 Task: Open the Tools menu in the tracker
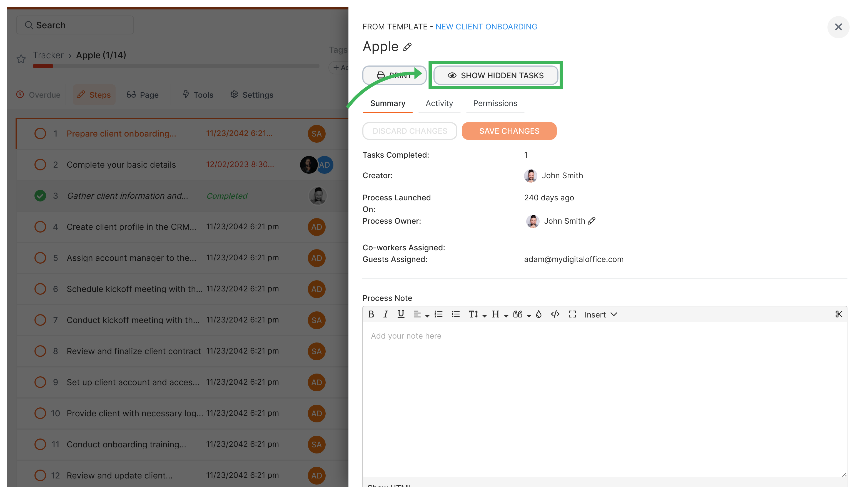point(198,95)
